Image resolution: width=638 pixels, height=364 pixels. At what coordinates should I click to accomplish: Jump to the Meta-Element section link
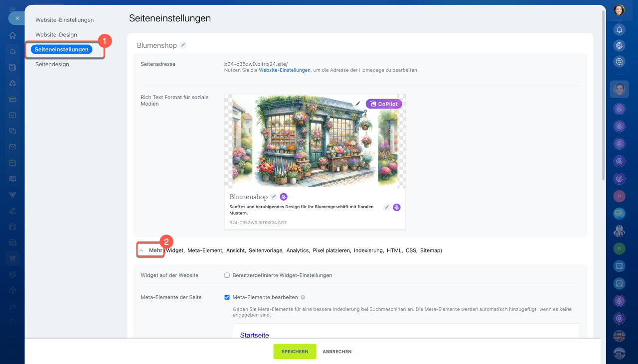coord(205,250)
